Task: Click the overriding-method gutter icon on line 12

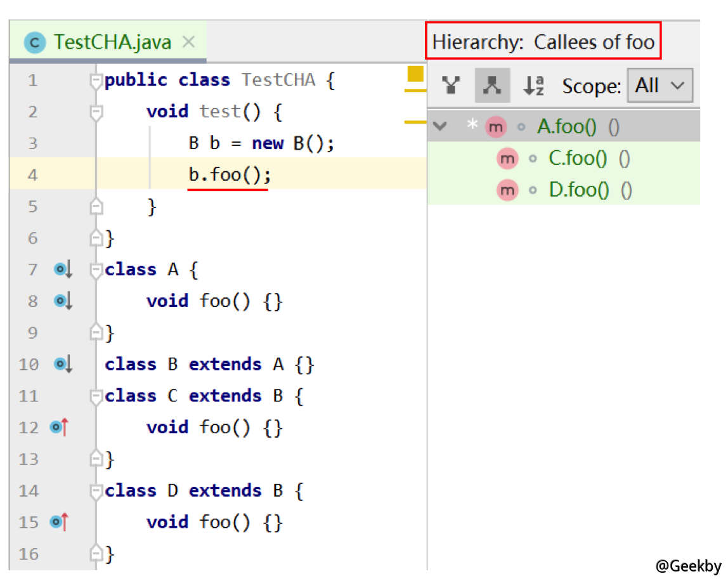Action: click(58, 428)
